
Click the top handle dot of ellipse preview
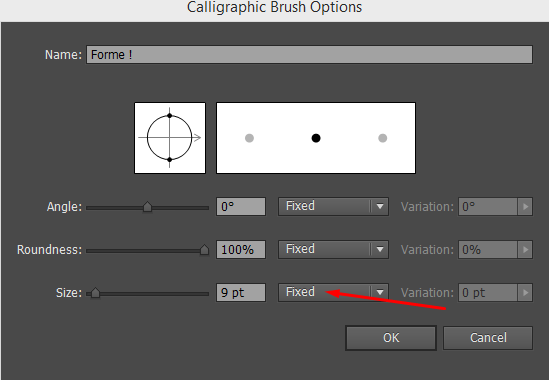(x=170, y=116)
